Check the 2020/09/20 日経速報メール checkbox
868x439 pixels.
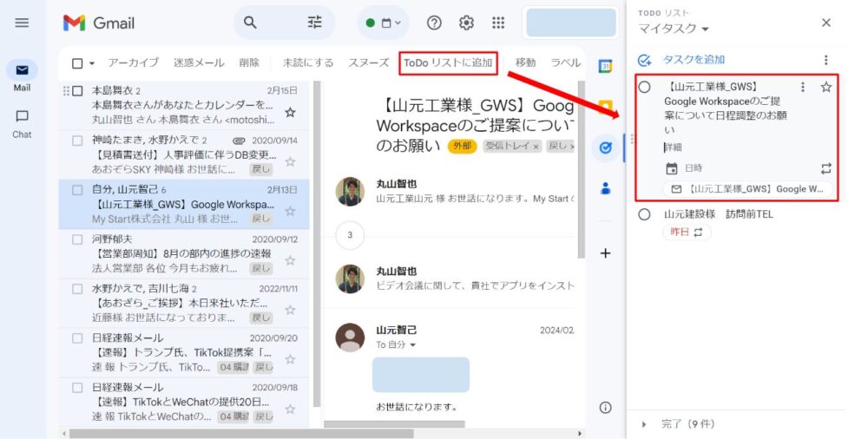point(77,338)
